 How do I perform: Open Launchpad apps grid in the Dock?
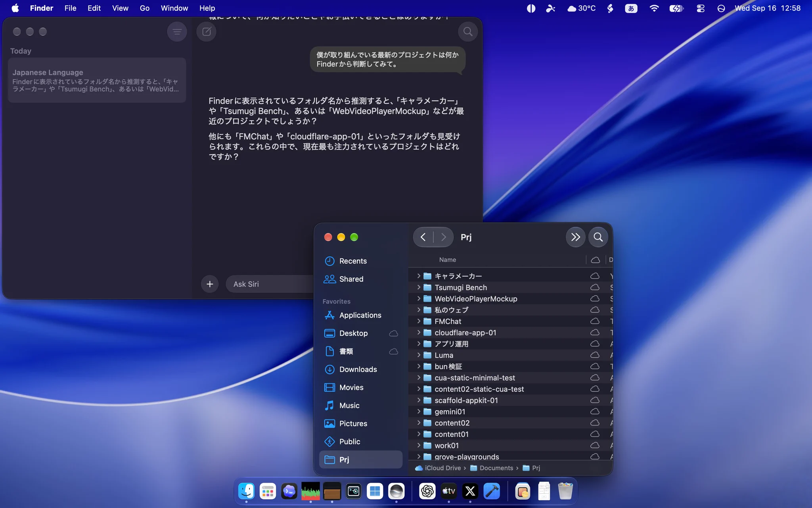[x=268, y=491]
